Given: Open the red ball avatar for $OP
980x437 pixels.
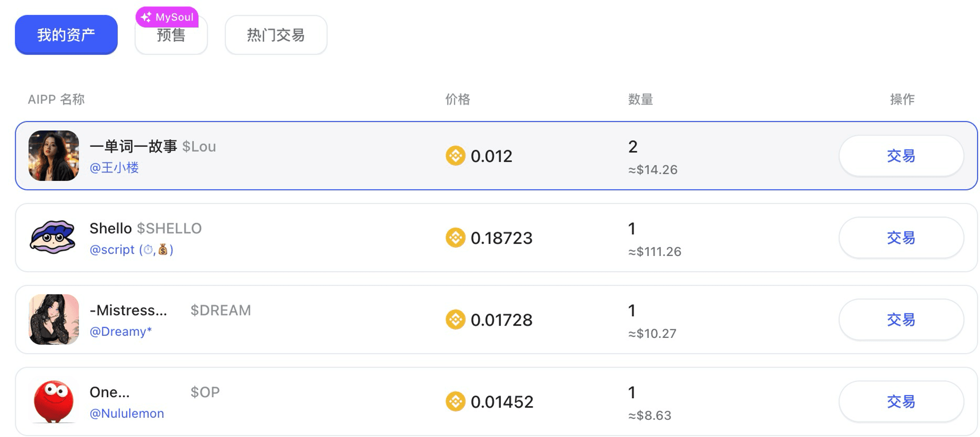Looking at the screenshot, I should 53,401.
